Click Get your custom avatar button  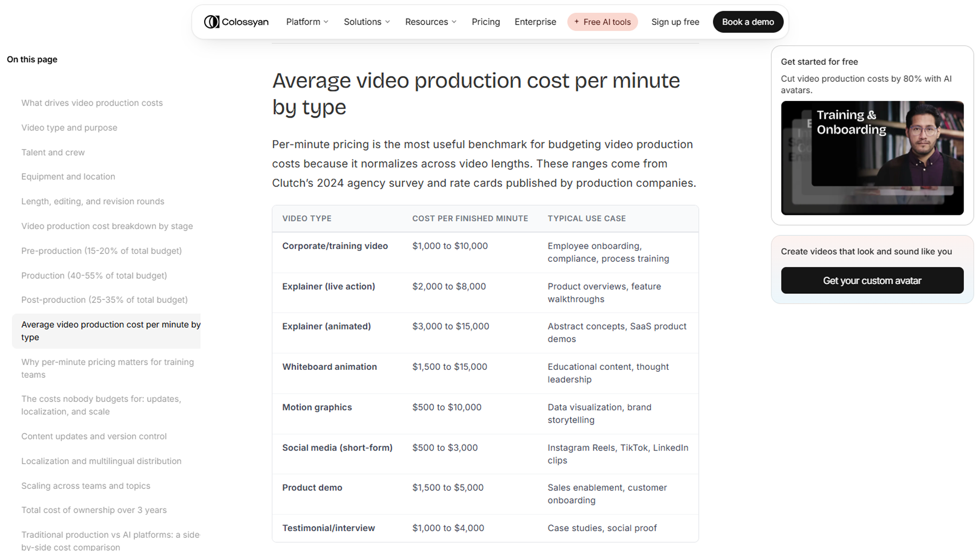[x=872, y=281]
